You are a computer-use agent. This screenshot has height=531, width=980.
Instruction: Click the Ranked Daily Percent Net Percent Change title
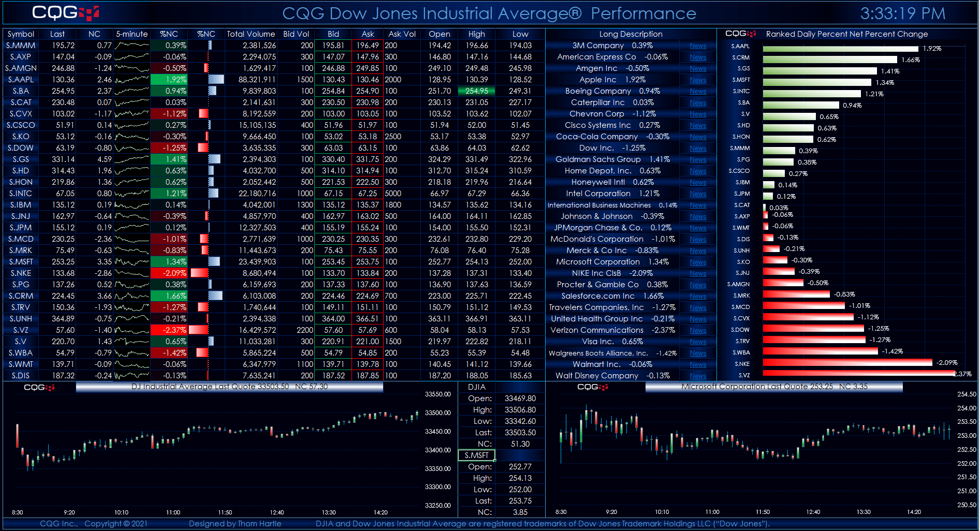click(x=847, y=34)
